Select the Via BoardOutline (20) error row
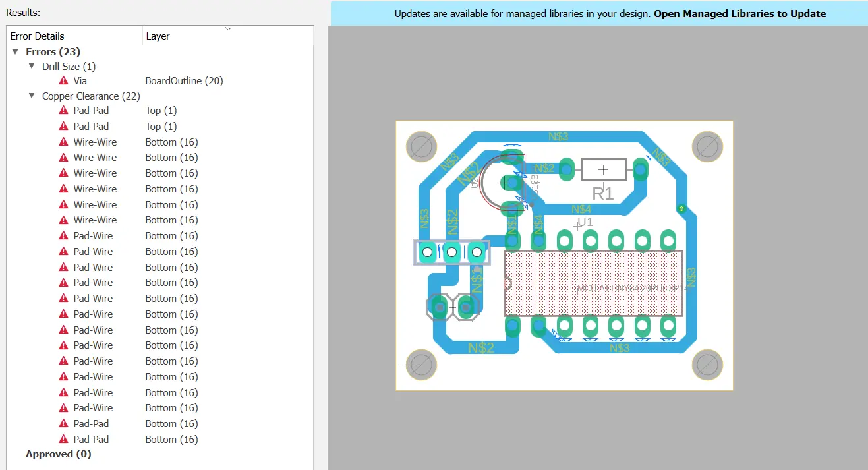The width and height of the screenshot is (868, 470). point(80,81)
